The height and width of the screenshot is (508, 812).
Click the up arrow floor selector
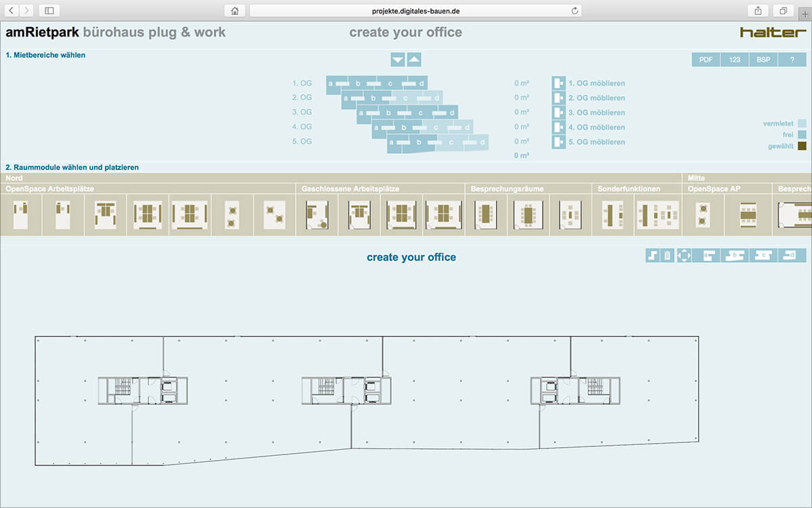point(414,60)
